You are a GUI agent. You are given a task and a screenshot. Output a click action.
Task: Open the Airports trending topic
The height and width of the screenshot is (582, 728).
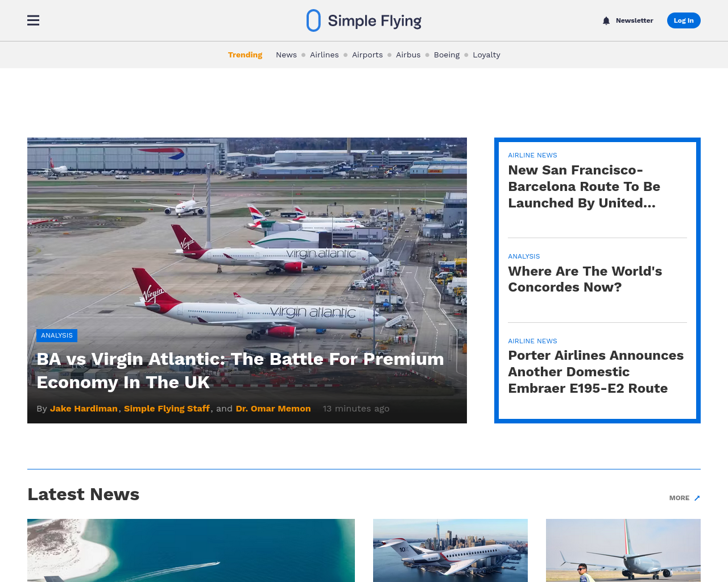coord(367,55)
